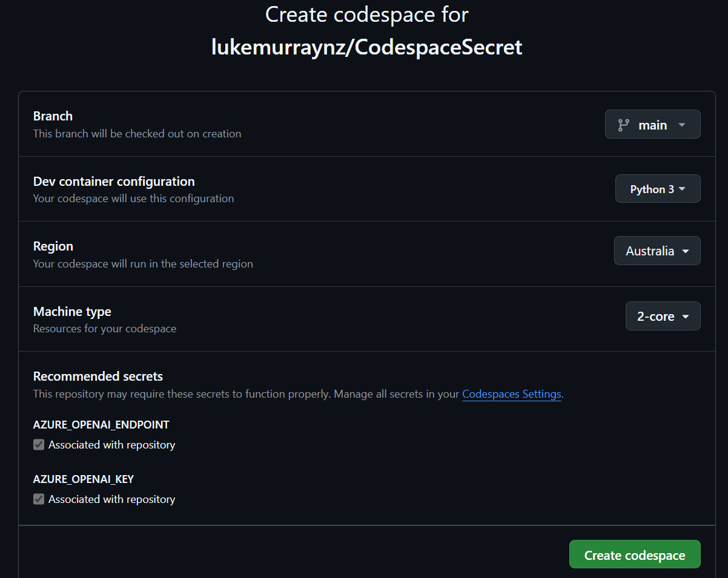Select the lukemurraynz/CodespaceSecret heading text
728x578 pixels.
coord(366,47)
